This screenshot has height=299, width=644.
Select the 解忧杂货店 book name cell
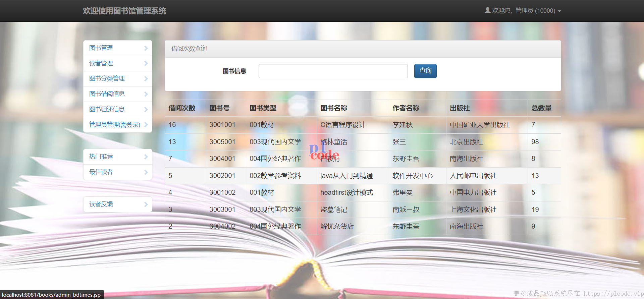click(x=353, y=226)
